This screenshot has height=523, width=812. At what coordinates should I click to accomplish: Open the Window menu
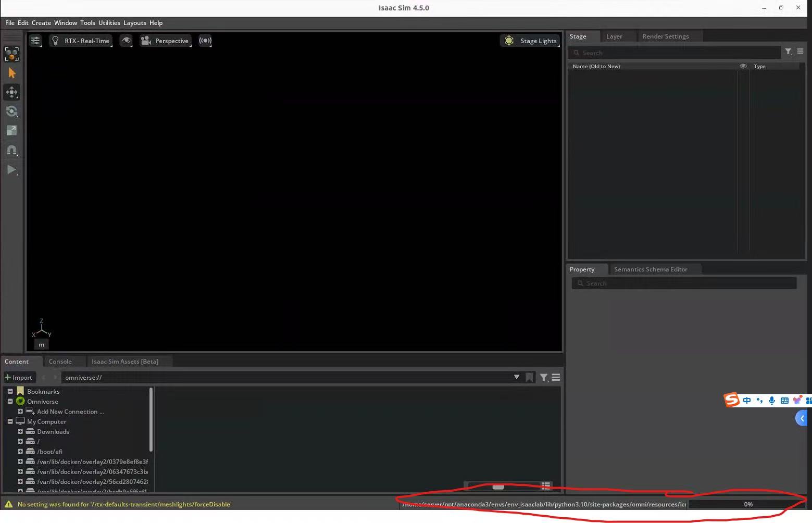click(66, 23)
